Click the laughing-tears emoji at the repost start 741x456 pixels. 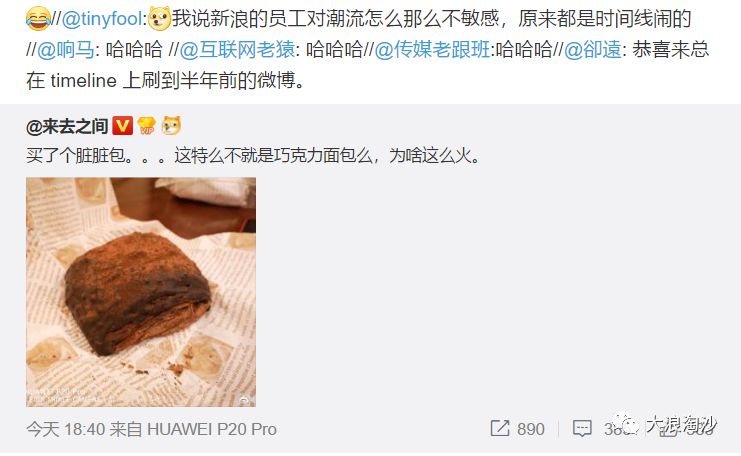pyautogui.click(x=38, y=19)
